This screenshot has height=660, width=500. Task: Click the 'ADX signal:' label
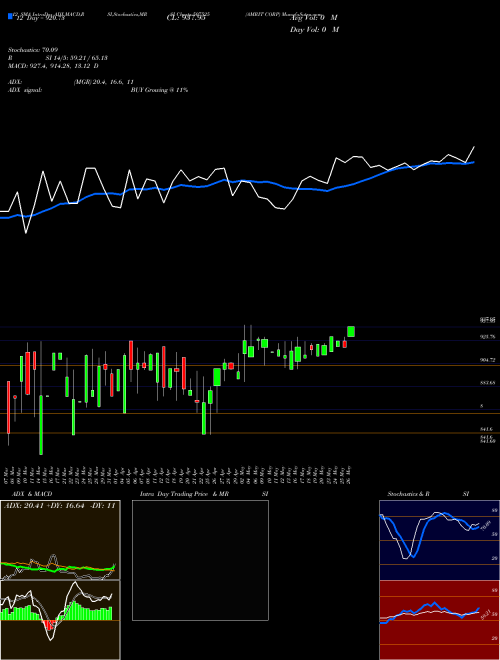[x=25, y=90]
